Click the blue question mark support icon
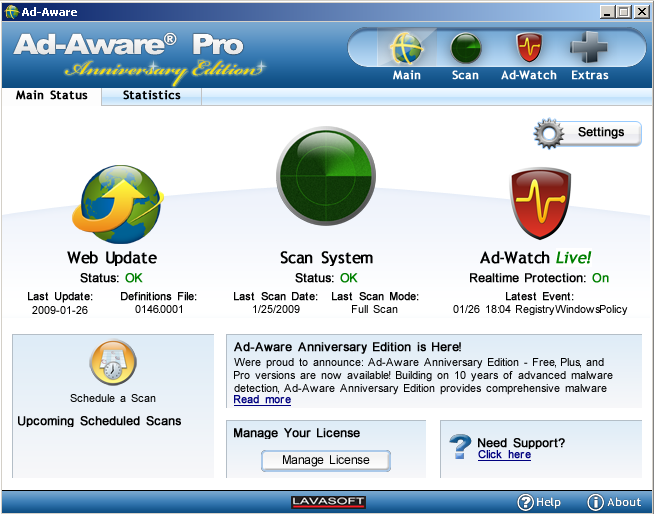This screenshot has width=654, height=514. (x=460, y=446)
